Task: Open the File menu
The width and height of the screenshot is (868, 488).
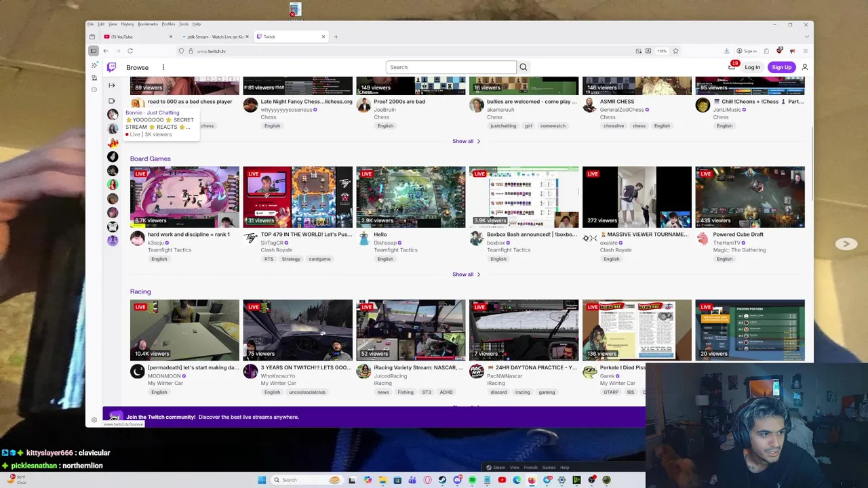Action: [x=90, y=24]
